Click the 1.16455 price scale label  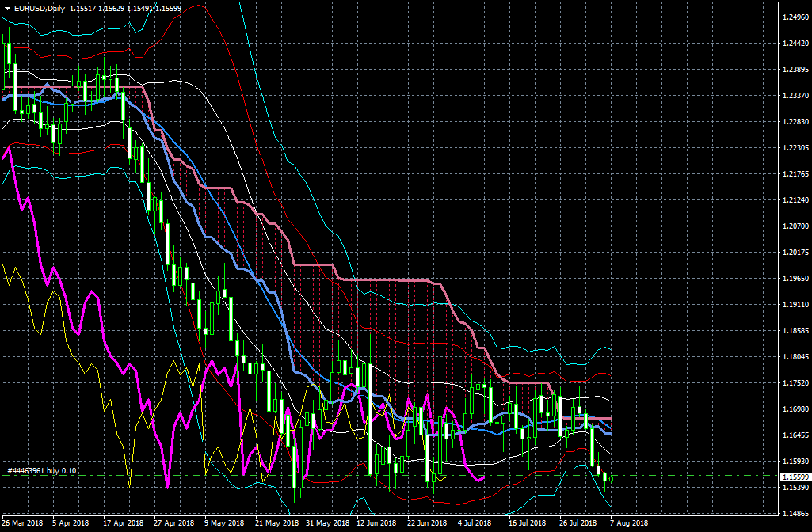795,435
